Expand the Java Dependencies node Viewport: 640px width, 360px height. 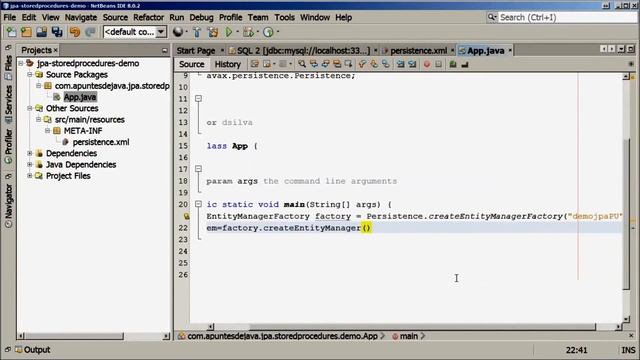(x=29, y=164)
